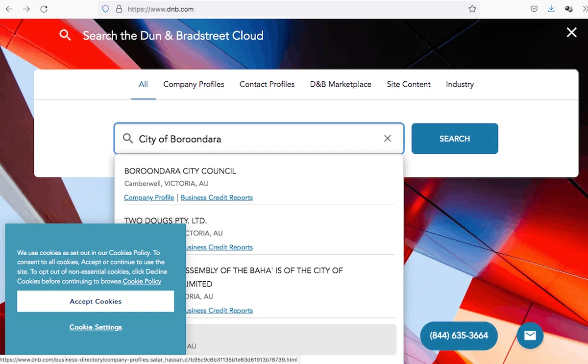The width and height of the screenshot is (588, 364).
Task: Close the search overlay with X
Action: 571,32
